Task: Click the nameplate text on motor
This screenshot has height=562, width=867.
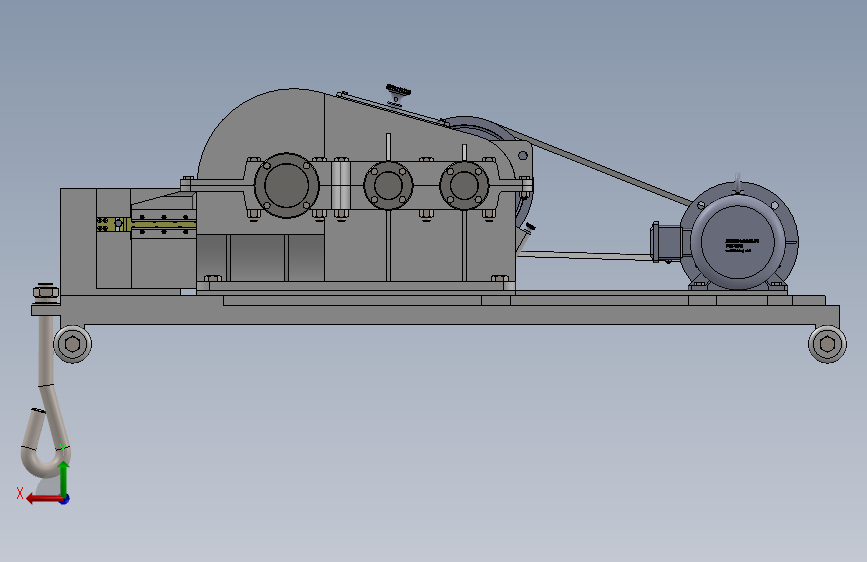Action: point(741,244)
